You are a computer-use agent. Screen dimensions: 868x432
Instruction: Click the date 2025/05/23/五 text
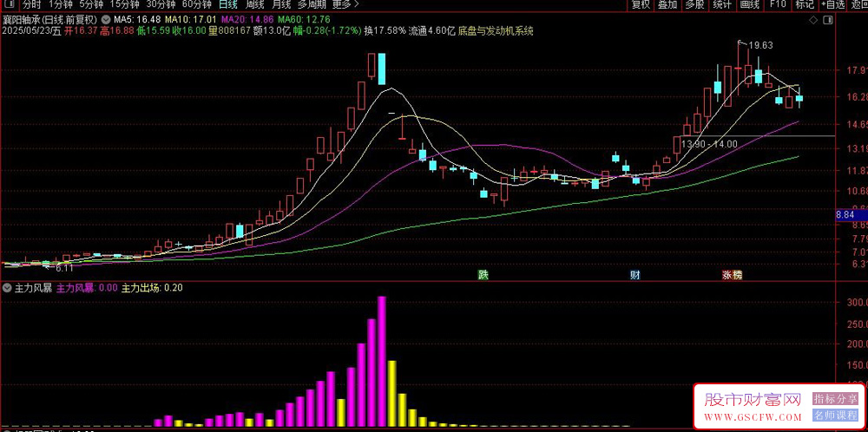point(31,31)
